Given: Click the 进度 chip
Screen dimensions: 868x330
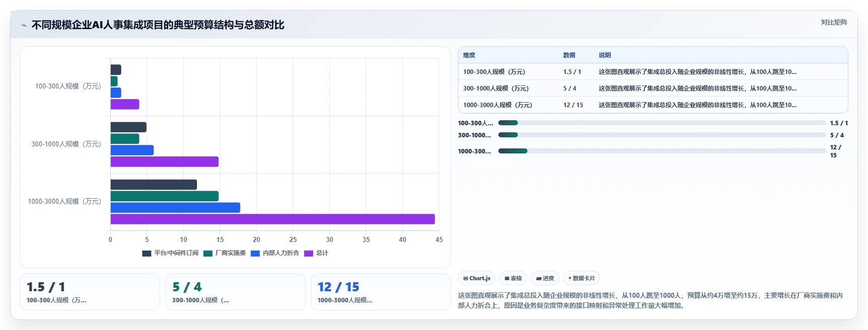Looking at the screenshot, I should point(545,278).
